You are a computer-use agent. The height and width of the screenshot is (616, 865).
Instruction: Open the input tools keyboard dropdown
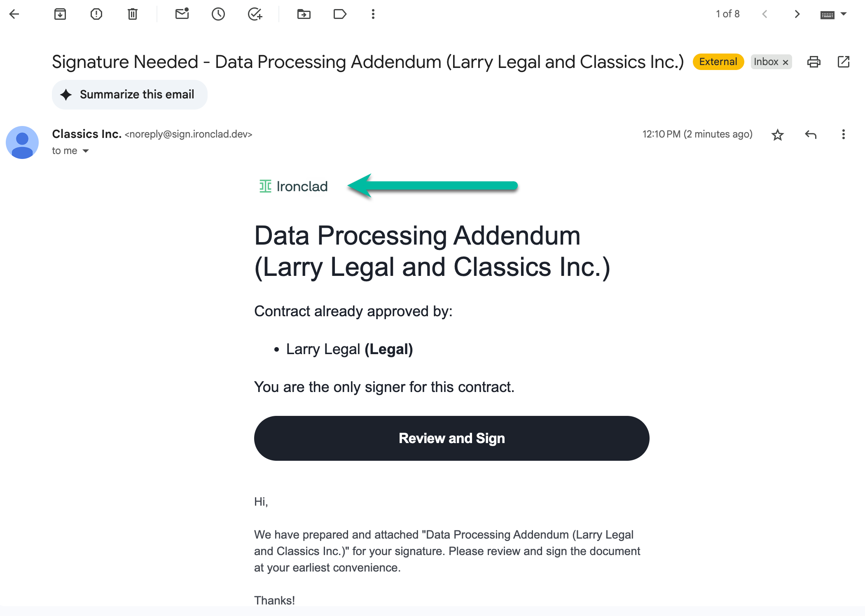[x=843, y=14]
